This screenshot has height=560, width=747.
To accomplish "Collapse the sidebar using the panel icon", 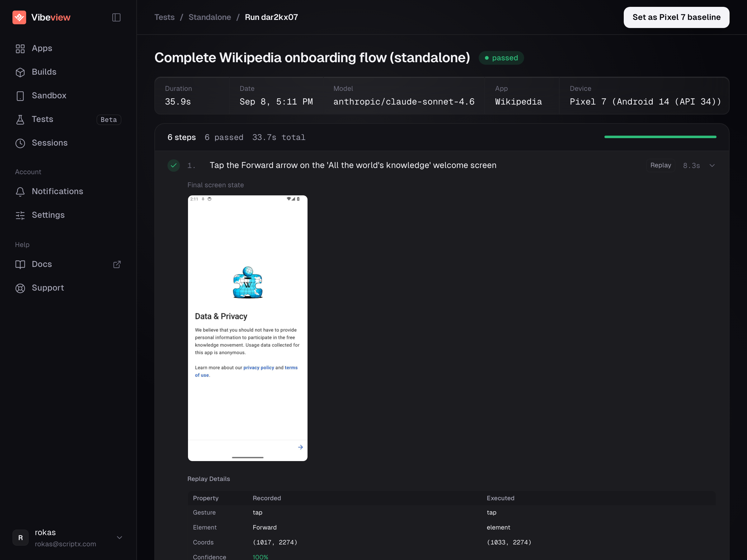I will point(116,17).
